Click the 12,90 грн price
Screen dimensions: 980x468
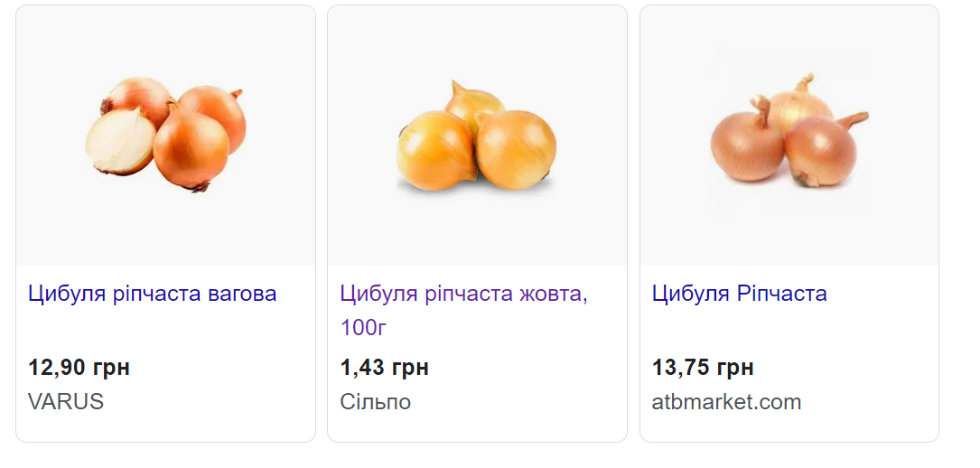[x=79, y=368]
